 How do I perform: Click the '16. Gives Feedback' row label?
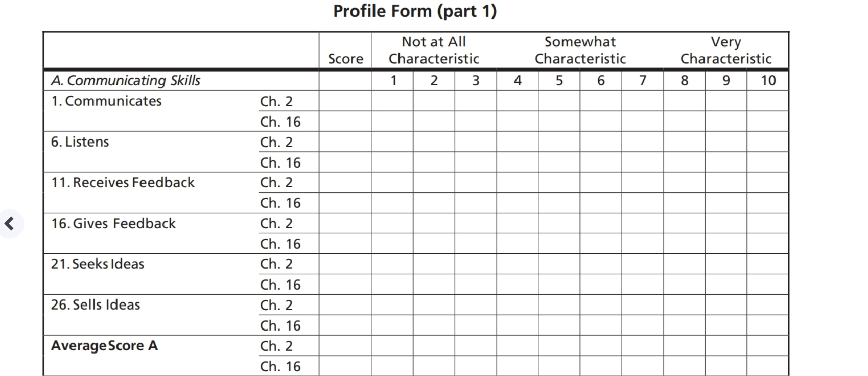tap(113, 224)
